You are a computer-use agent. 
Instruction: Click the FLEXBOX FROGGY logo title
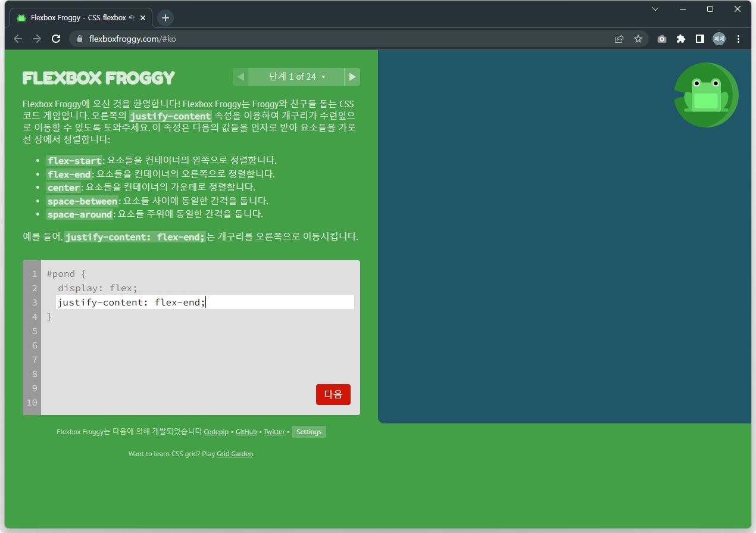coord(99,78)
